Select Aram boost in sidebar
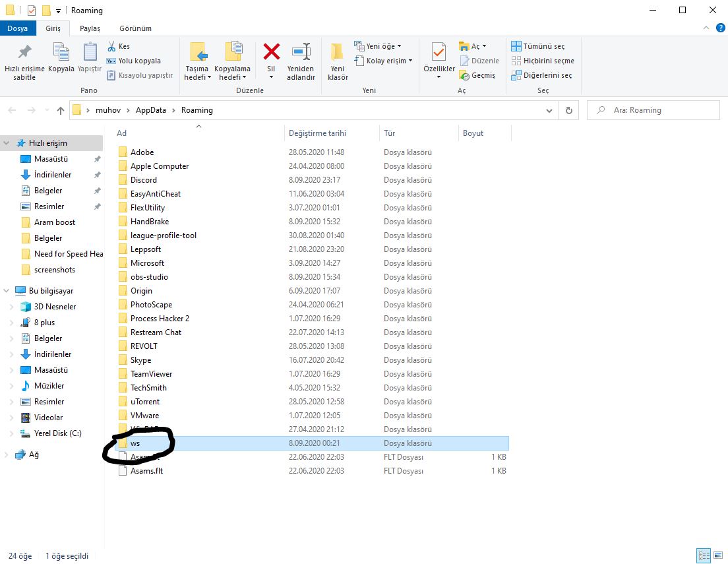This screenshot has width=728, height=564. coord(54,222)
